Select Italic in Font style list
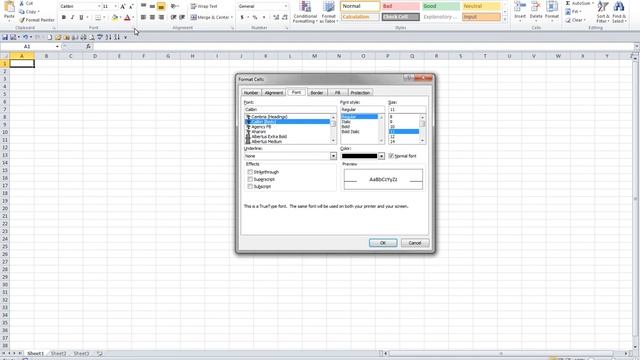 tap(346, 122)
